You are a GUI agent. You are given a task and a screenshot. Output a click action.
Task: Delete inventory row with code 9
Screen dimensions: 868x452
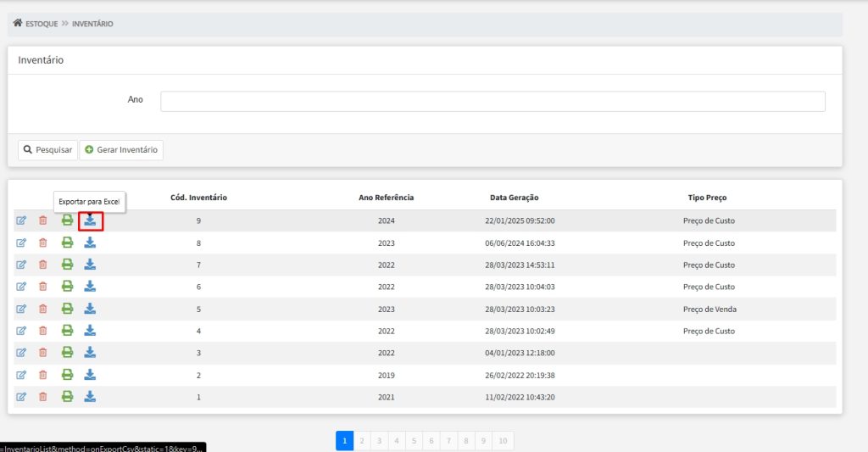click(42, 220)
